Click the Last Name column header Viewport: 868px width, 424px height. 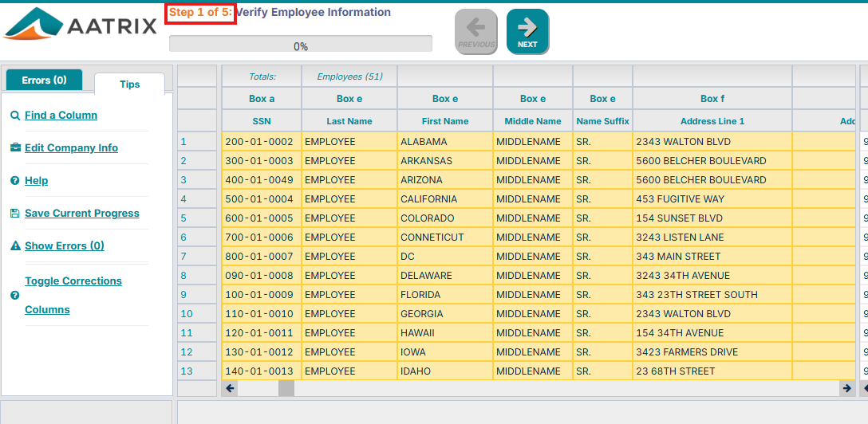[x=349, y=121]
